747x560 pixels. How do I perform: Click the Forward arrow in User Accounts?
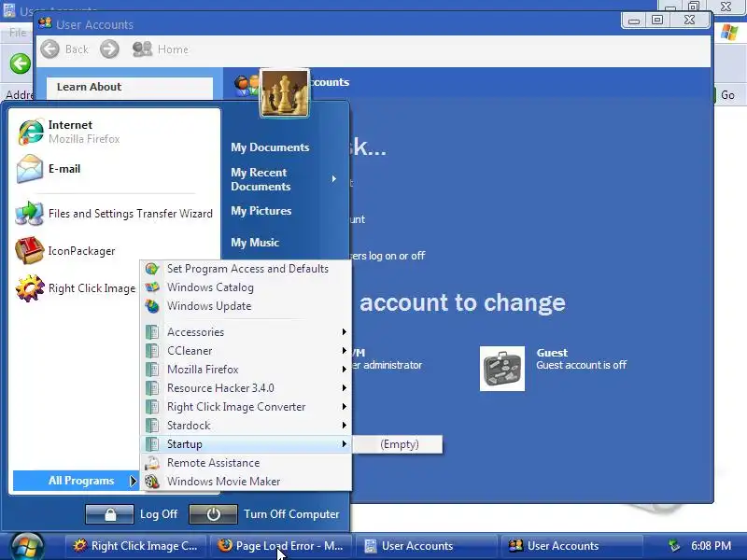[x=109, y=49]
